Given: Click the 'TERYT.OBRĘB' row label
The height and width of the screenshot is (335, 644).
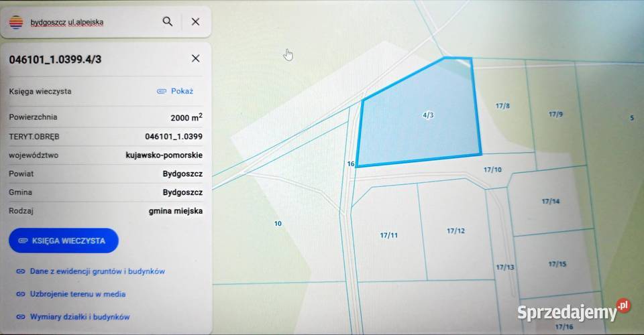Looking at the screenshot, I should point(34,137).
